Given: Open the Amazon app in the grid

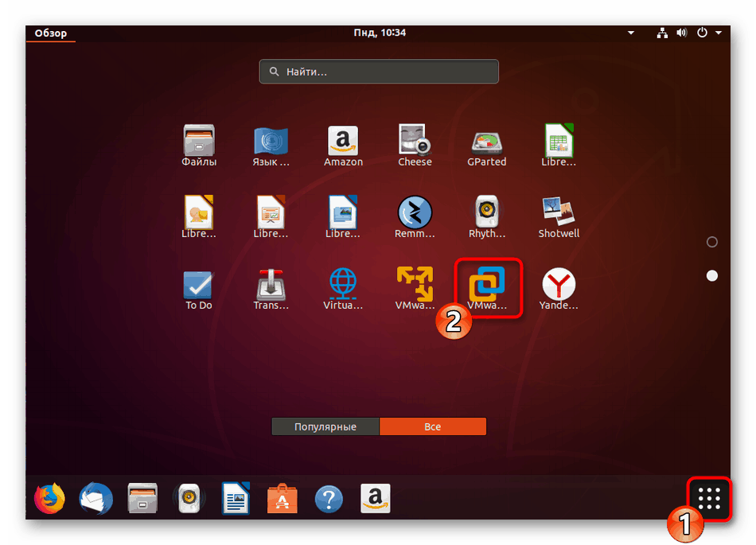Looking at the screenshot, I should (343, 145).
